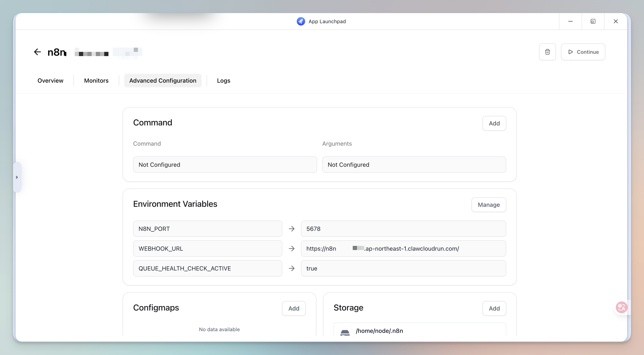Viewport: 644px width, 355px height.
Task: Go back using the left arrow icon
Action: [37, 52]
